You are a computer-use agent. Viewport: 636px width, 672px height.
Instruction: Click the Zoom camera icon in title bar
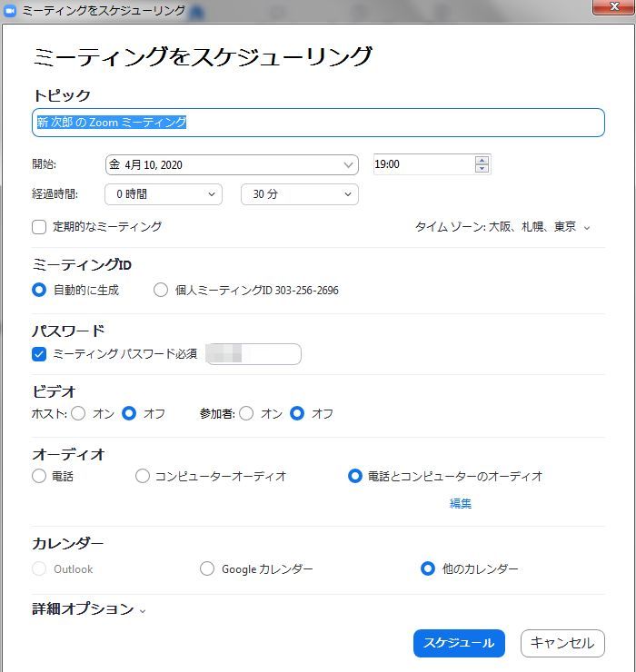click(11, 10)
